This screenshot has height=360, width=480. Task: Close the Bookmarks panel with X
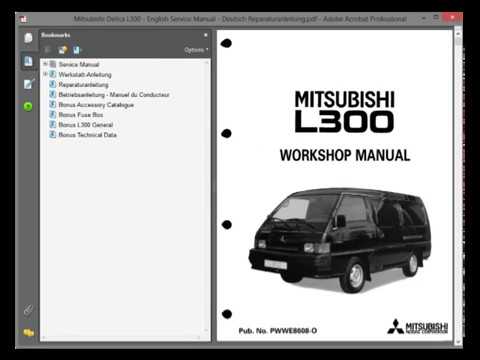(x=206, y=35)
